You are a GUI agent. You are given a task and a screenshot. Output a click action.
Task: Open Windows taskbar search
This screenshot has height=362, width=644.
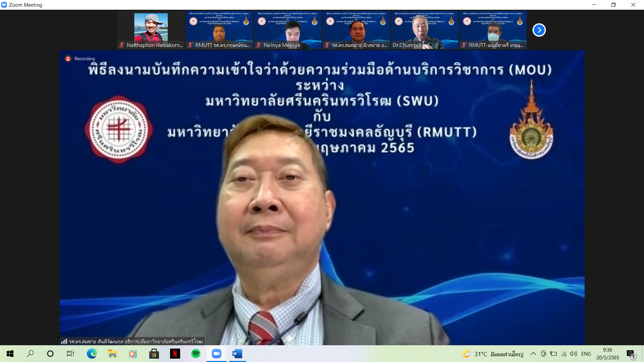point(30,354)
